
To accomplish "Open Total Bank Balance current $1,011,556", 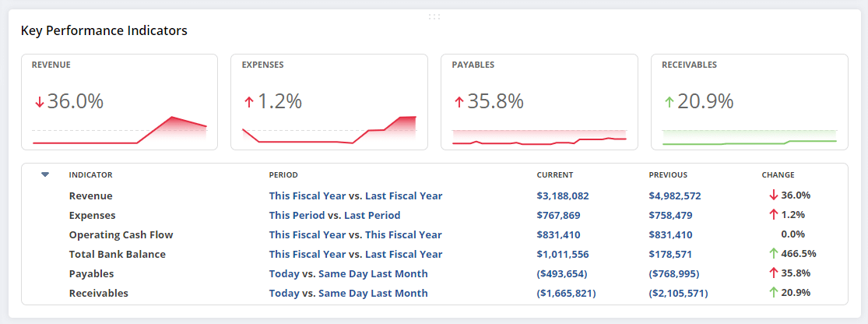I will point(563,255).
